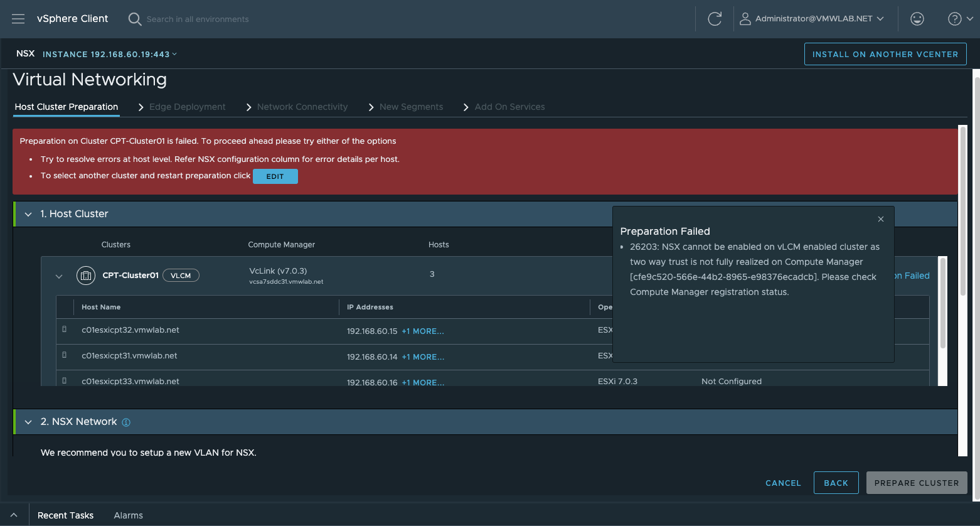Click search in all environments field
The width and height of the screenshot is (980, 526).
[x=198, y=19]
